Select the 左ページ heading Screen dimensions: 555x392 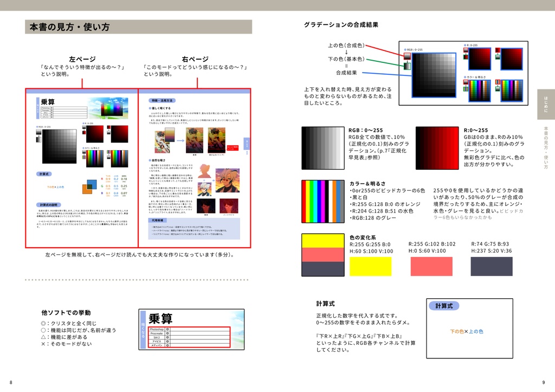click(x=82, y=59)
